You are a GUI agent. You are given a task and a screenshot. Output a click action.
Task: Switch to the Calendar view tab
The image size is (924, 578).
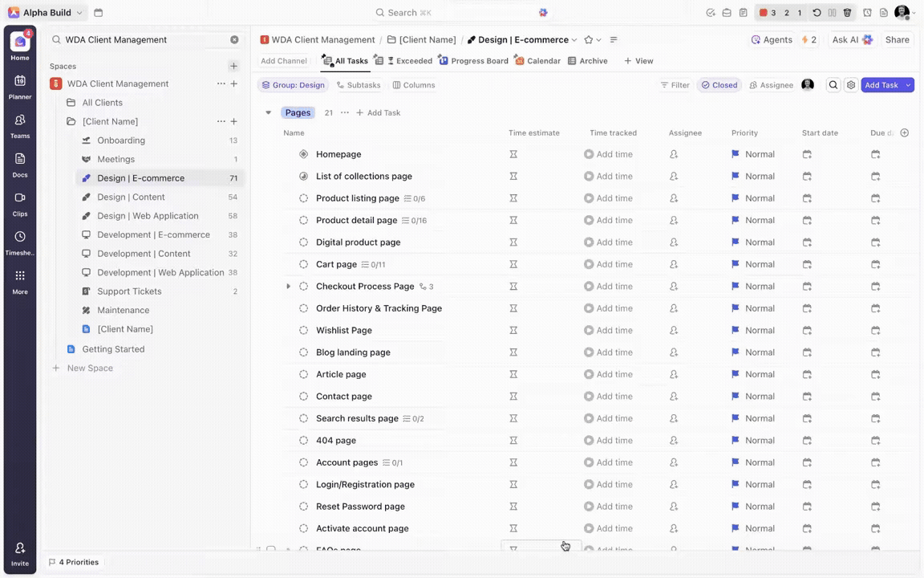click(537, 61)
